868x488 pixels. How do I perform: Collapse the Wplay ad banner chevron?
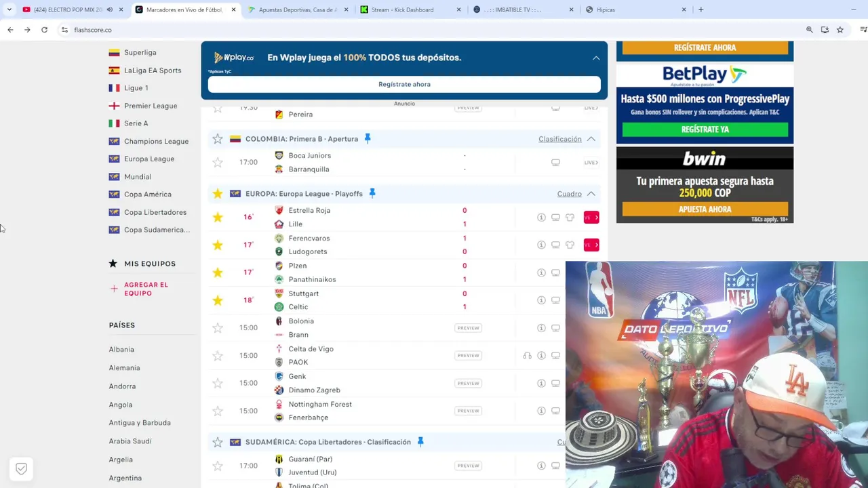(596, 58)
